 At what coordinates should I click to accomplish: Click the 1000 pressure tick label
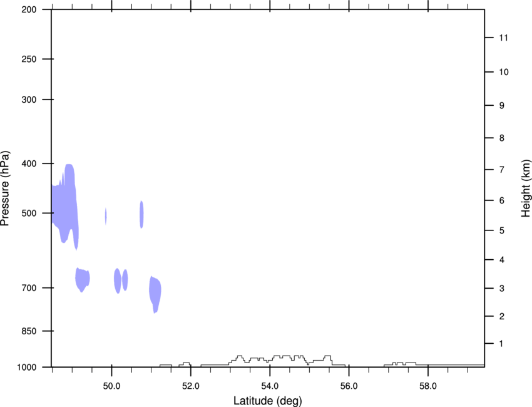(27, 368)
